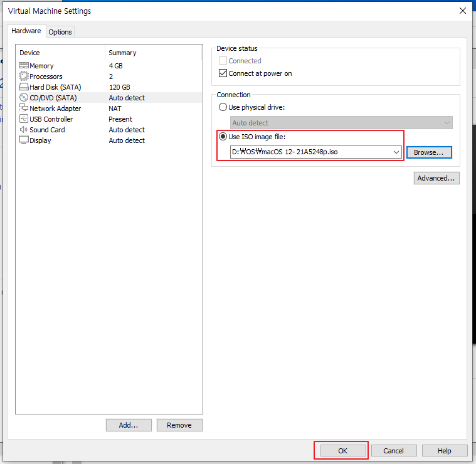Click the Processors chip icon

click(24, 76)
